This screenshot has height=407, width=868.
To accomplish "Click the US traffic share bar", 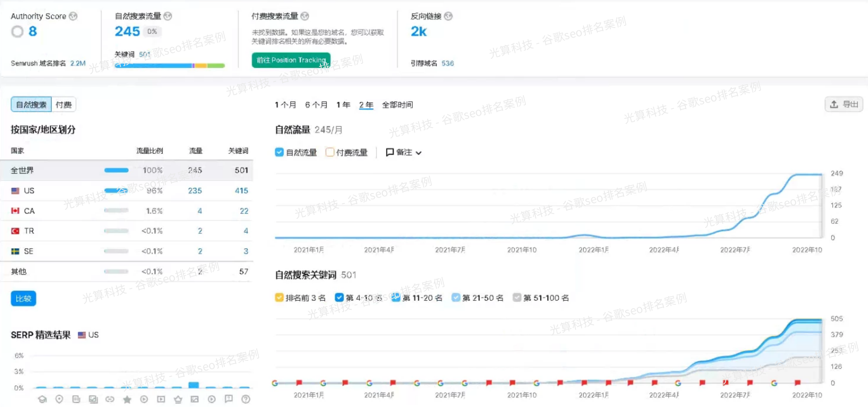I will coord(116,190).
